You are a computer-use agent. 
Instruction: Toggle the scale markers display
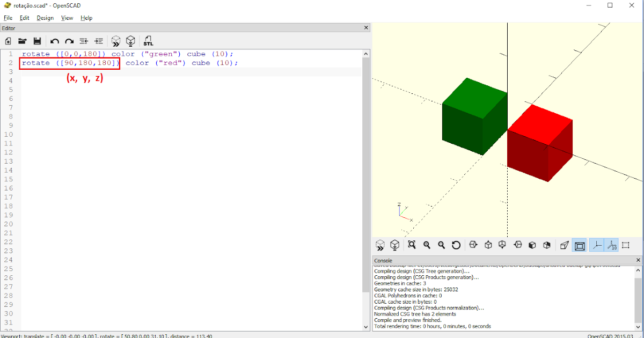(612, 245)
